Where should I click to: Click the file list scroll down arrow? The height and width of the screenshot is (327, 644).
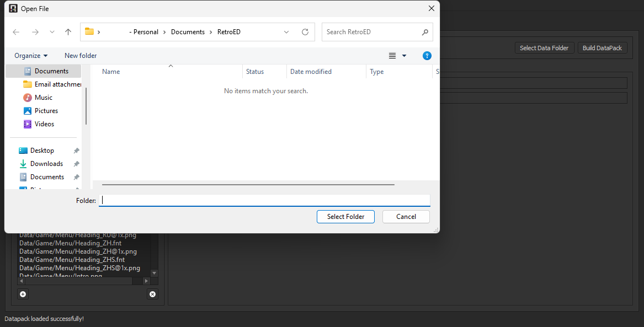[x=155, y=274]
